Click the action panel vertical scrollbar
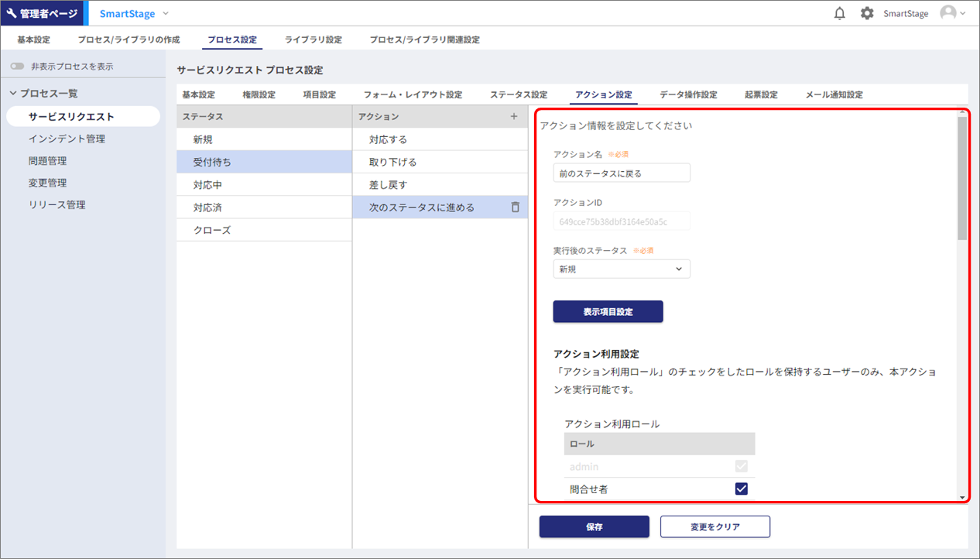Screen dimensions: 980x559 tap(962, 178)
